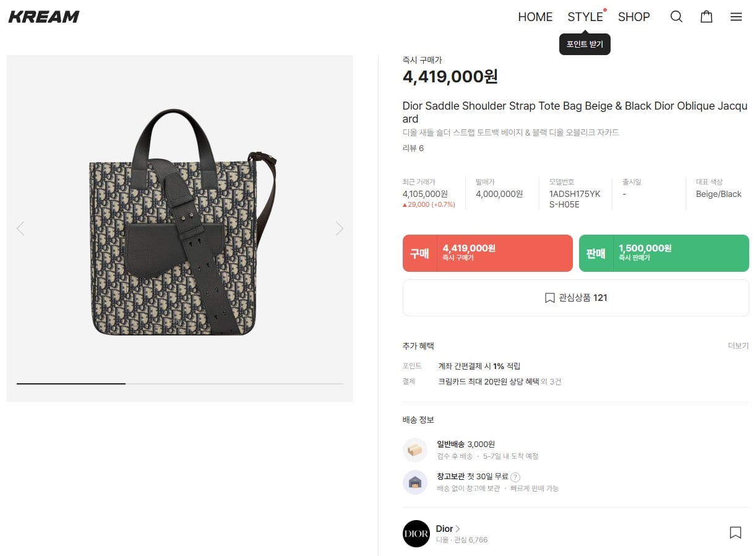Show the next product image
The height and width of the screenshot is (556, 756).
click(339, 228)
